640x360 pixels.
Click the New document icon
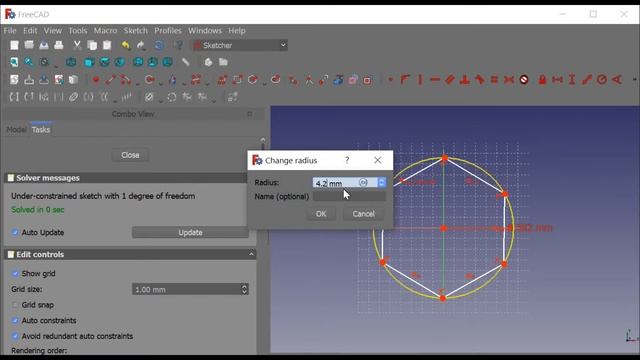tap(14, 45)
